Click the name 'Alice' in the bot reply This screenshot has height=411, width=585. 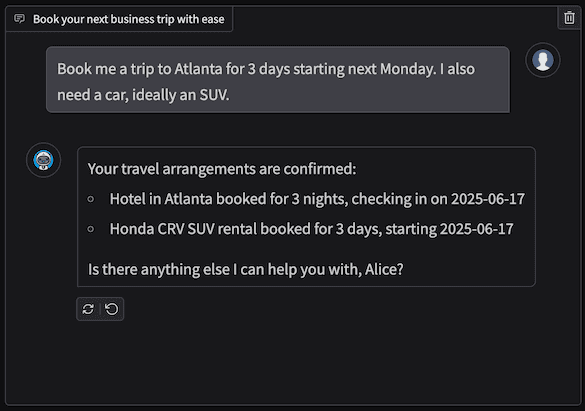pos(384,269)
